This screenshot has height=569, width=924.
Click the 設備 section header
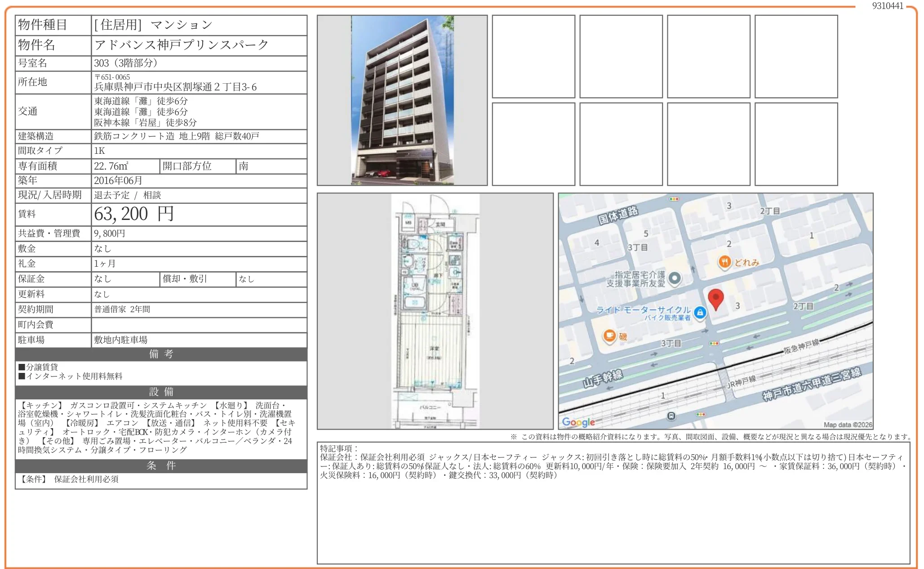click(161, 392)
